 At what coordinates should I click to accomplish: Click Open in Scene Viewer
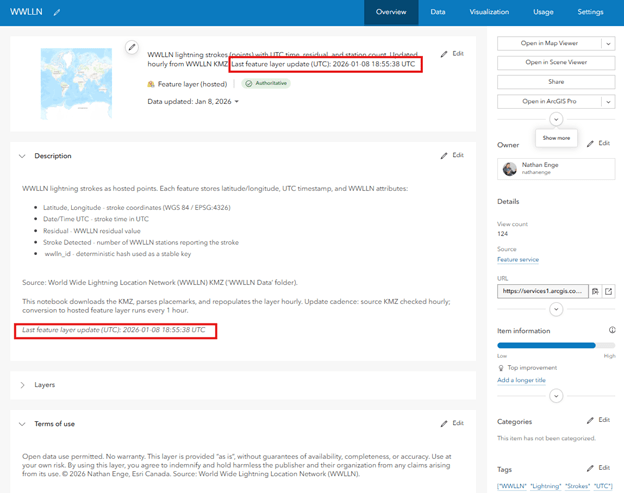(556, 62)
